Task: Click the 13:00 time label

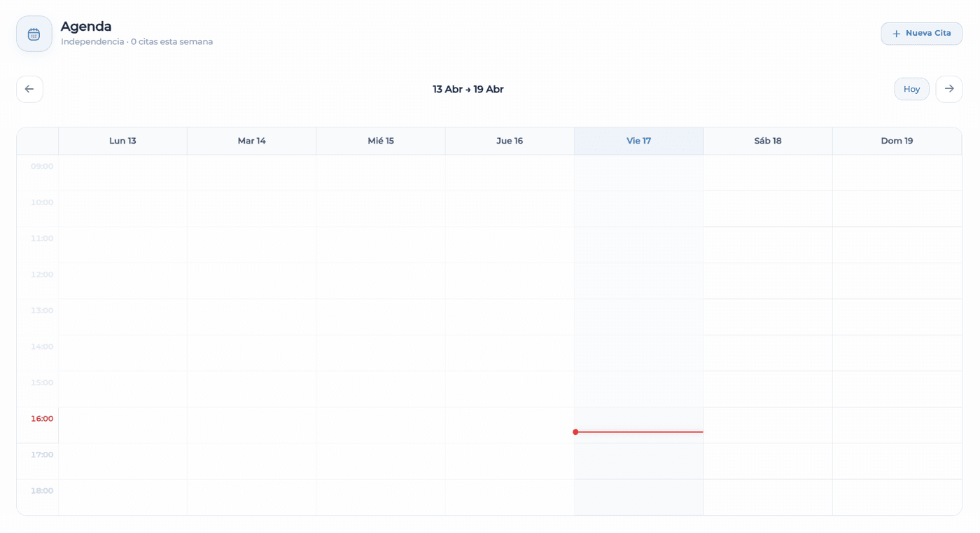Action: coord(42,311)
